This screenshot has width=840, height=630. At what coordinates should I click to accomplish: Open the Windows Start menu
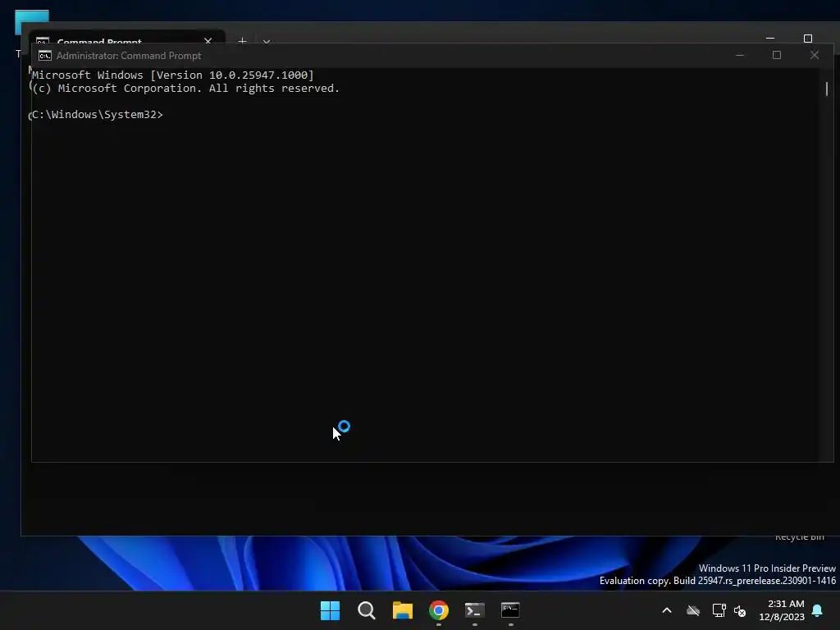click(x=330, y=610)
